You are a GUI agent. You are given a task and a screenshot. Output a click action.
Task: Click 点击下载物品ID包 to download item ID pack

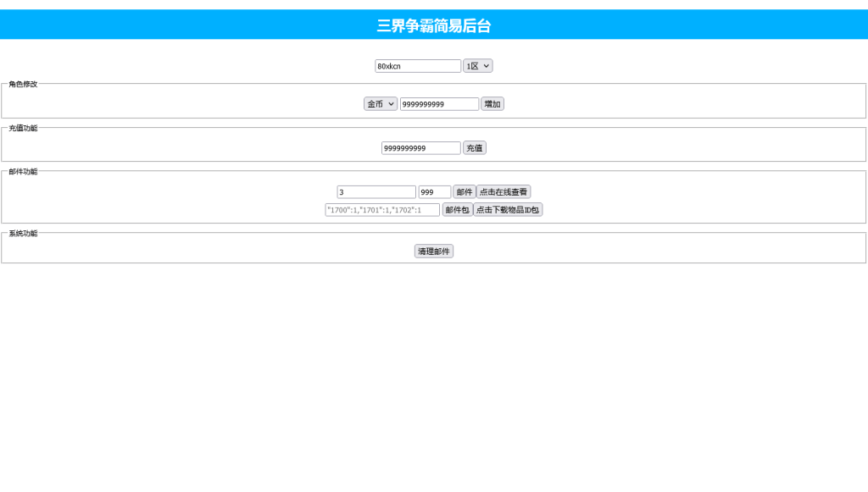tap(509, 209)
